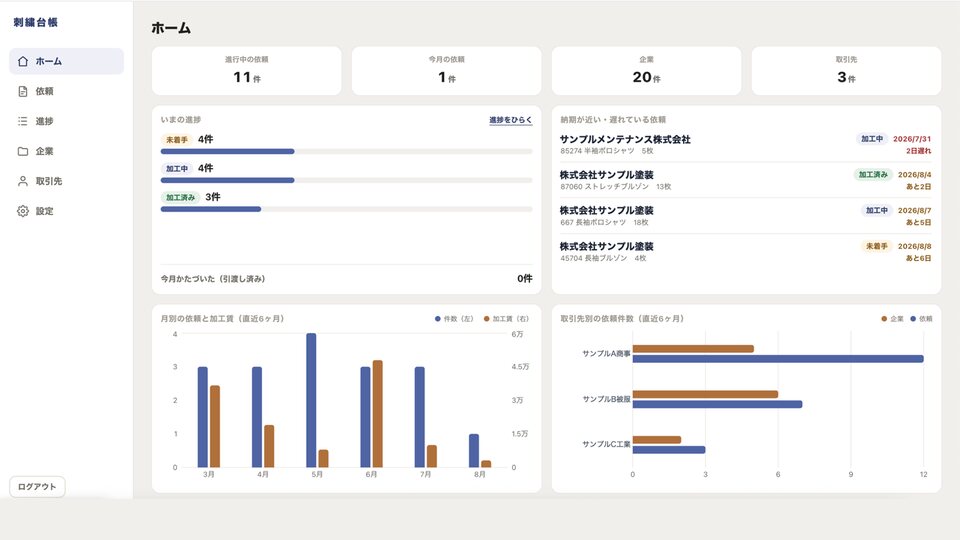The height and width of the screenshot is (540, 960).
Task: Click the 2026/8/4 due date
Action: click(x=914, y=174)
